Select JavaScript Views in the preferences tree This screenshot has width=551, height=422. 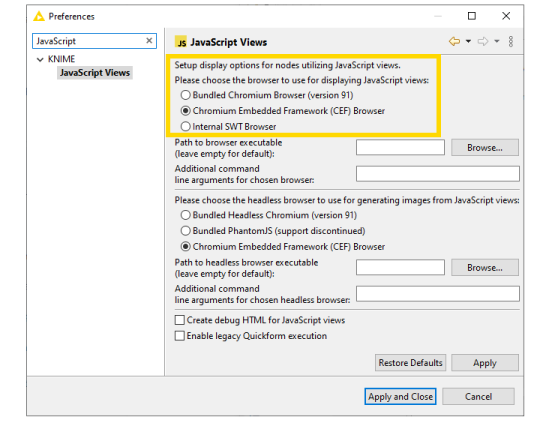[95, 73]
